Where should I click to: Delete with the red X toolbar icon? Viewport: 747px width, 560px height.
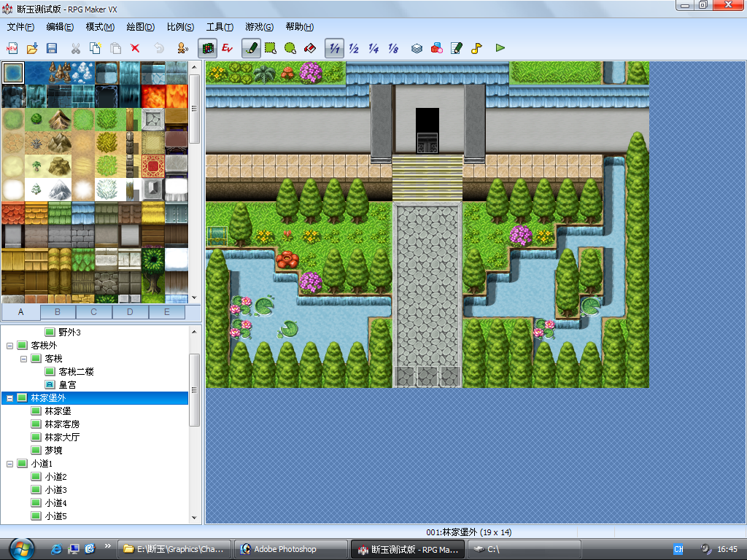135,48
